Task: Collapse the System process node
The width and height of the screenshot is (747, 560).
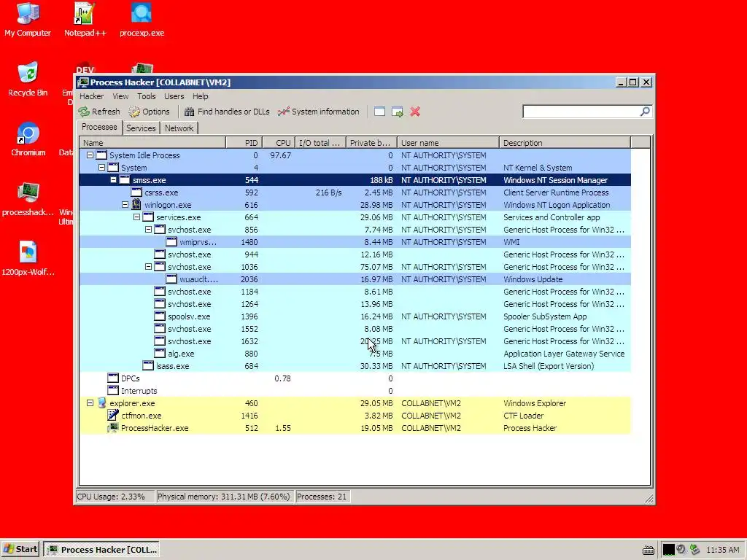Action: [101, 168]
